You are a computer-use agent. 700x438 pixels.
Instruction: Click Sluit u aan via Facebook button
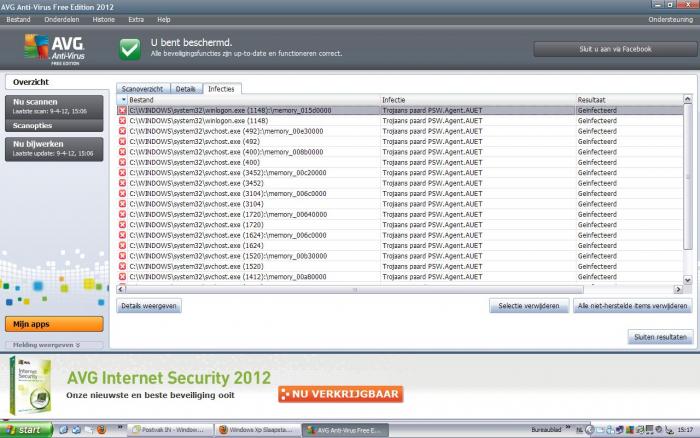(x=616, y=49)
